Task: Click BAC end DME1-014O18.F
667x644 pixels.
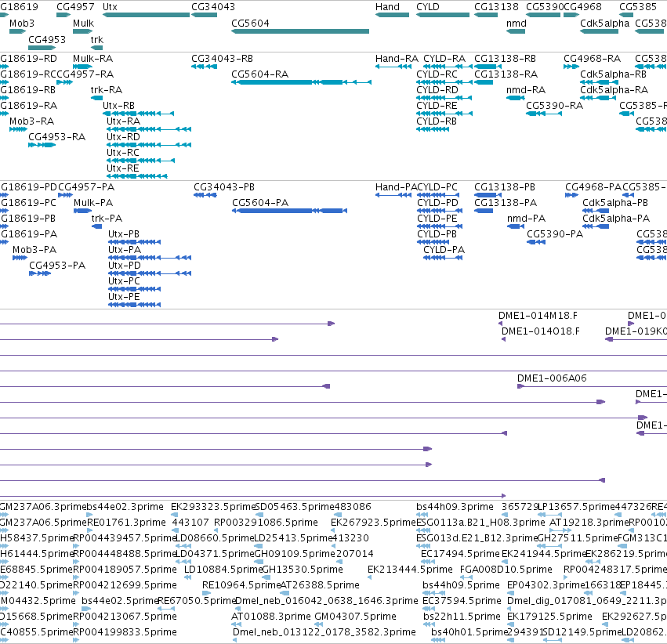Action: pyautogui.click(x=504, y=339)
